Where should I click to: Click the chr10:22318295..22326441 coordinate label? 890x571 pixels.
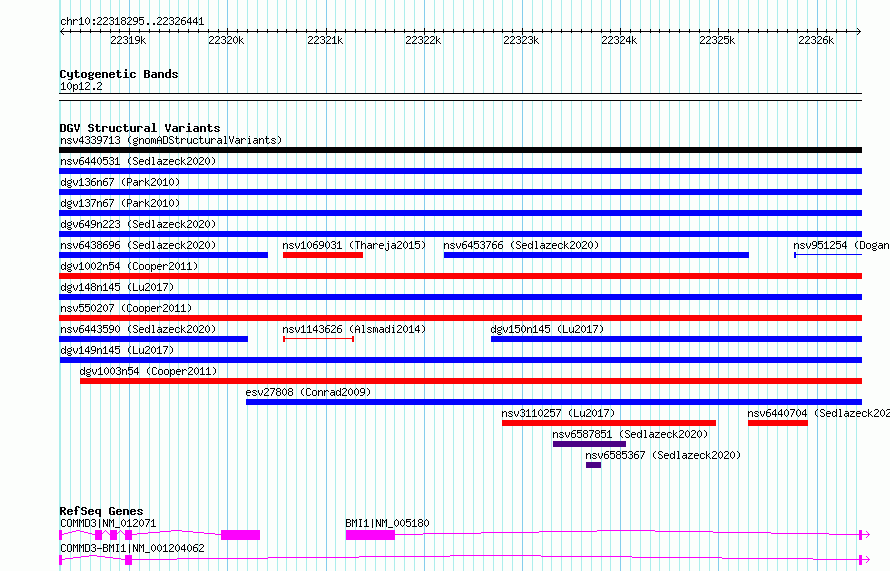coord(132,22)
